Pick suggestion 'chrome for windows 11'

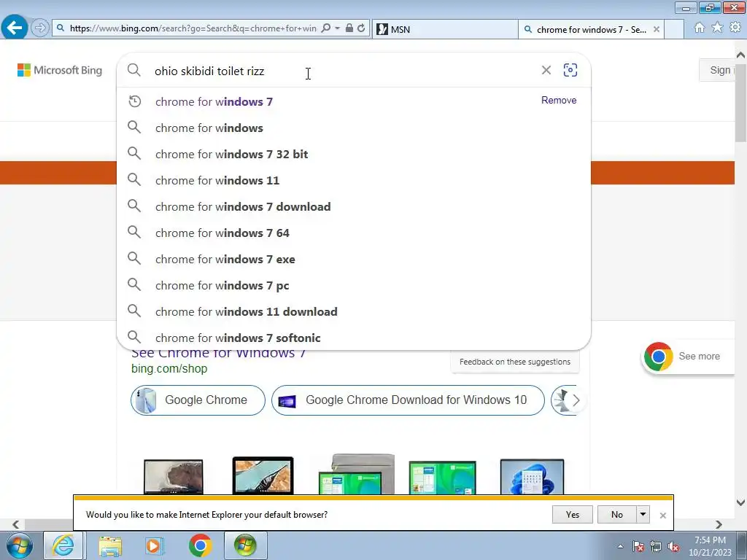point(354,180)
